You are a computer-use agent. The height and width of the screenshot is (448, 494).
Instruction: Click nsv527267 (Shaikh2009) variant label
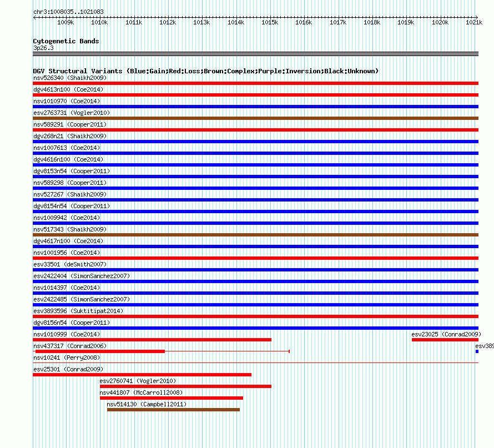[x=70, y=194]
